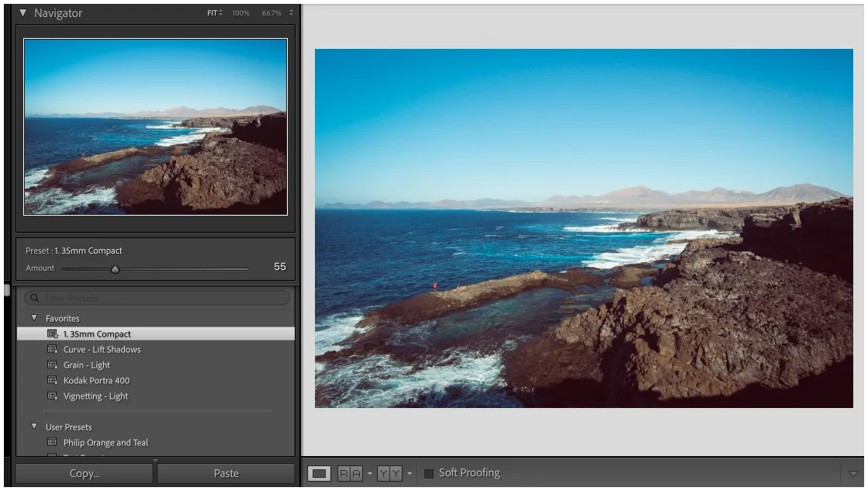Screen dimensions: 868x491
Task: Click the icon beside Curve - Lift Shadows
Action: pos(53,349)
